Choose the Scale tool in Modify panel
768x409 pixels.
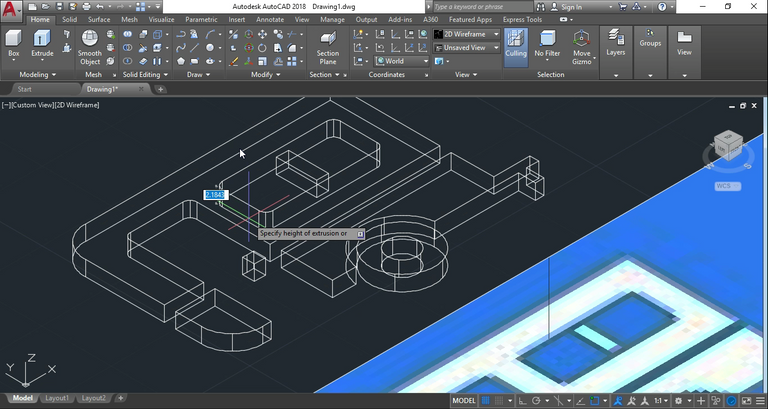coord(263,61)
